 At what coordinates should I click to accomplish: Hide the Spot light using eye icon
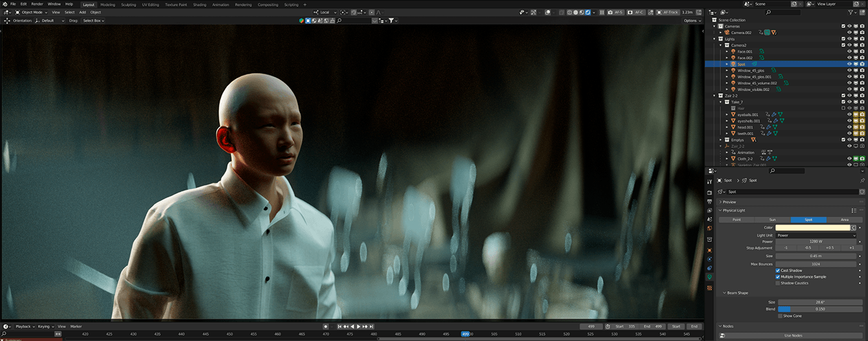[849, 64]
